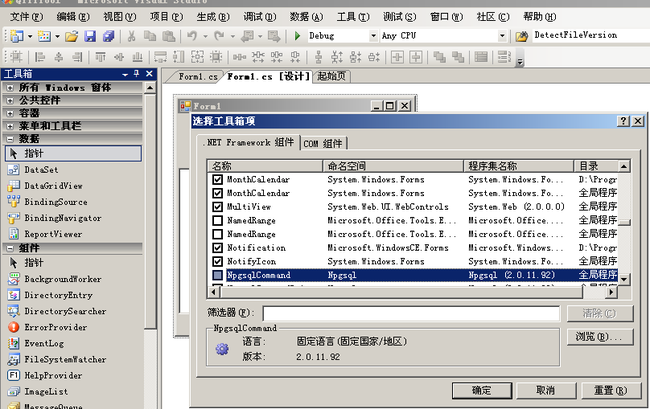Open the 工具(T) menu
The width and height of the screenshot is (650, 409).
(353, 17)
